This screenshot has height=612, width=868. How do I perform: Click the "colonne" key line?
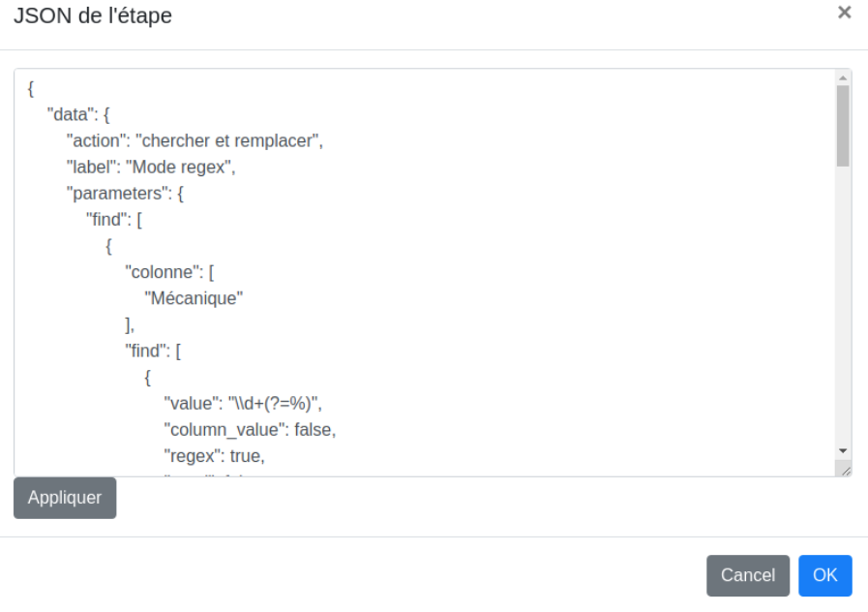pyautogui.click(x=168, y=272)
